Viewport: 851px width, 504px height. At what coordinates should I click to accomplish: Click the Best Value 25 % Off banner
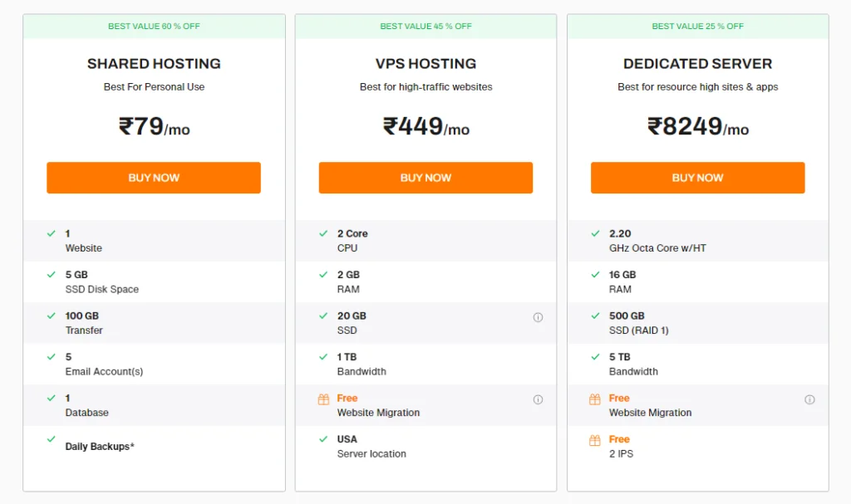698,26
